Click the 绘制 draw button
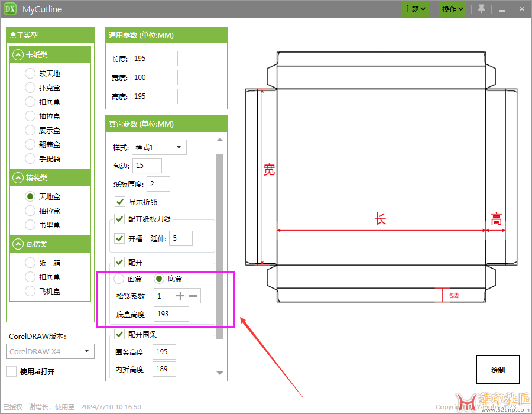Image resolution: width=532 pixels, height=414 pixels. click(498, 370)
